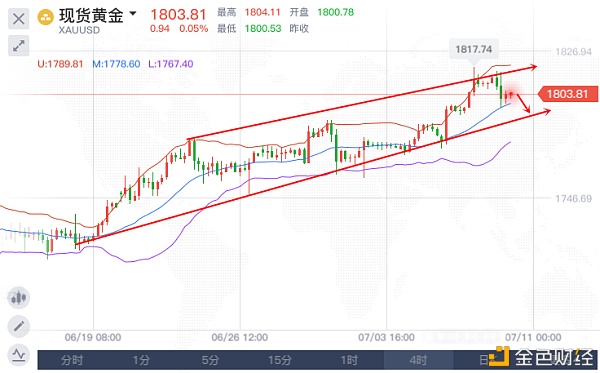Viewport: 600px width, 373px height.
Task: Click the 1826.94 price axis label
Action: coord(573,52)
